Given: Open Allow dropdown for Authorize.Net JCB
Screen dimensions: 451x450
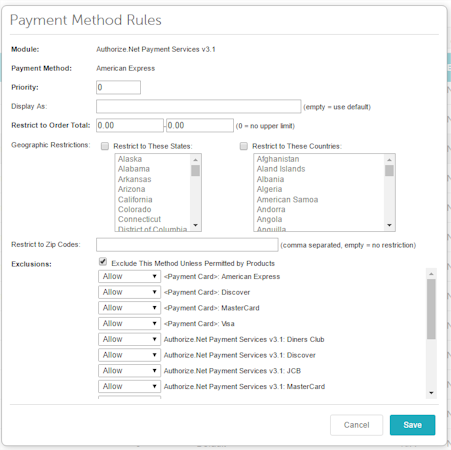Looking at the screenshot, I should pos(129,370).
